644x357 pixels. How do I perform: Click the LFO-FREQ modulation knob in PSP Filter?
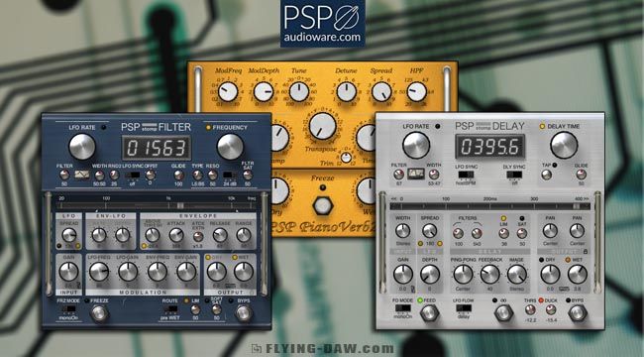coord(99,272)
